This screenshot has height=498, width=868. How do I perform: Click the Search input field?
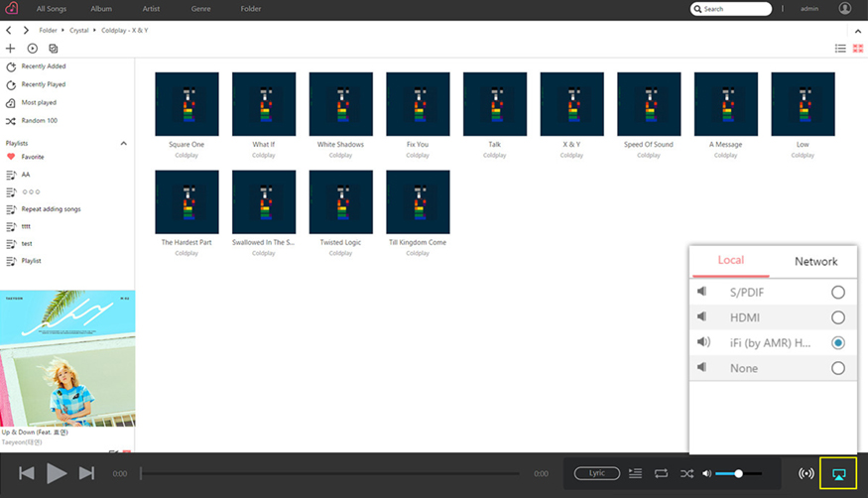click(x=731, y=9)
